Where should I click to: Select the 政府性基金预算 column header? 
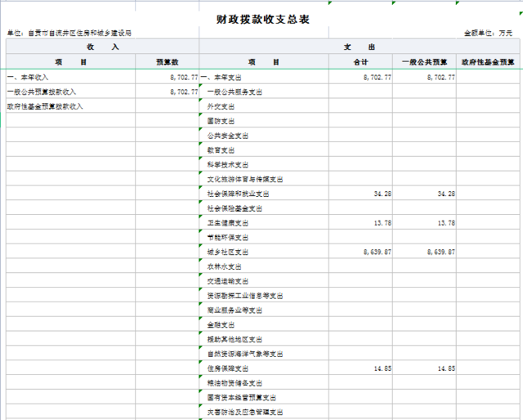[x=488, y=62]
